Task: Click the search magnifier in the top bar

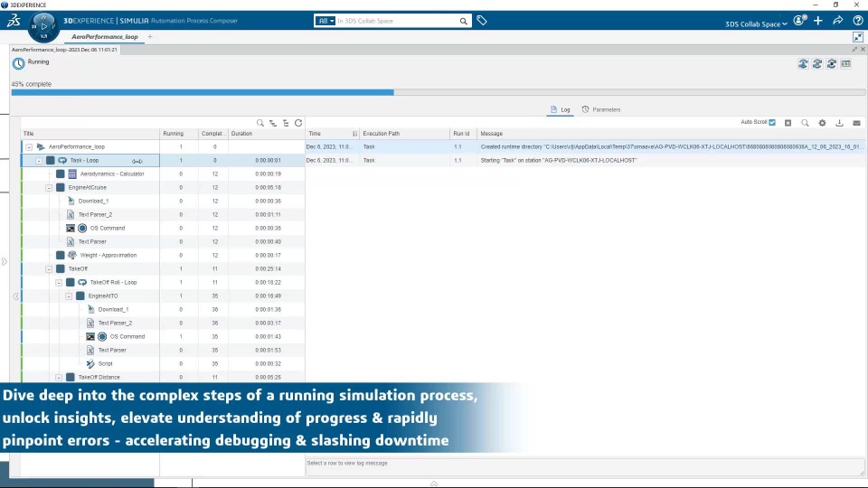Action: (463, 21)
